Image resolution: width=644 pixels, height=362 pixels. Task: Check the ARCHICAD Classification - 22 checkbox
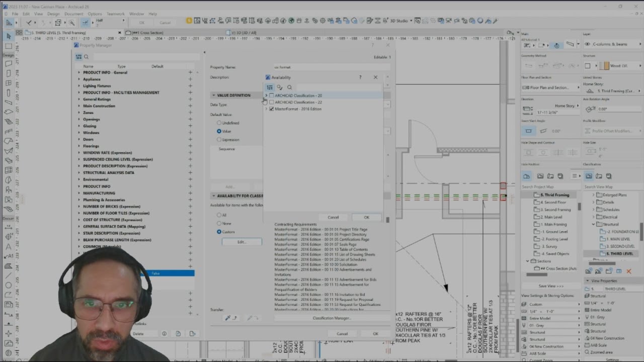tap(272, 102)
